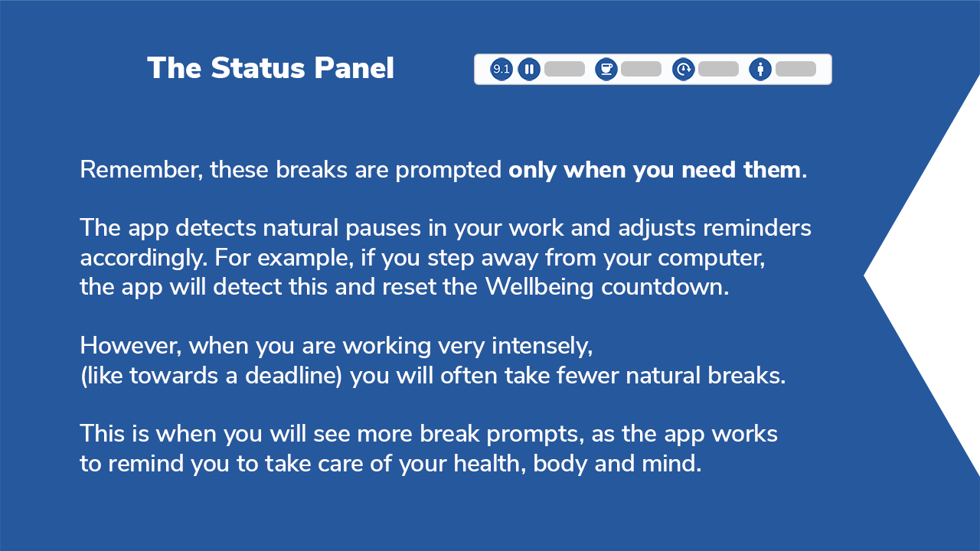This screenshot has height=551, width=980.
Task: Click the line starting "The app detects natural pauses"
Action: coord(445,228)
